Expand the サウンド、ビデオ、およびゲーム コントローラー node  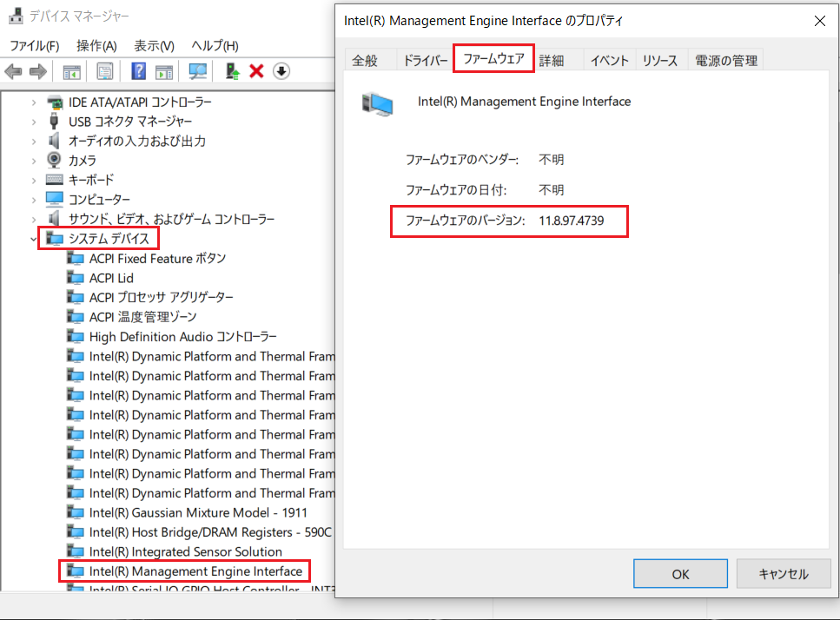tap(34, 220)
